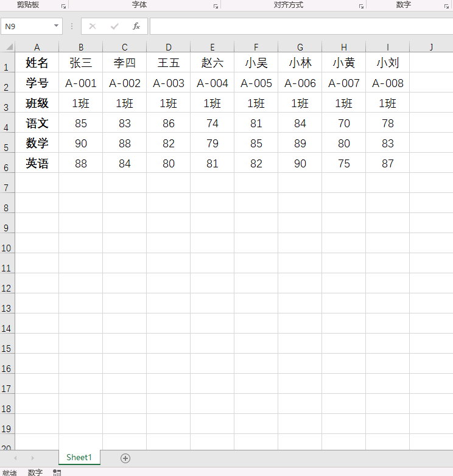Open the Number group dialog launcher

(x=446, y=6)
